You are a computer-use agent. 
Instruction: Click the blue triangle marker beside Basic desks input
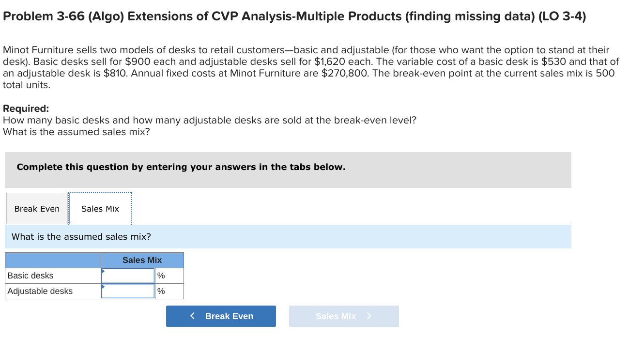coord(103,272)
